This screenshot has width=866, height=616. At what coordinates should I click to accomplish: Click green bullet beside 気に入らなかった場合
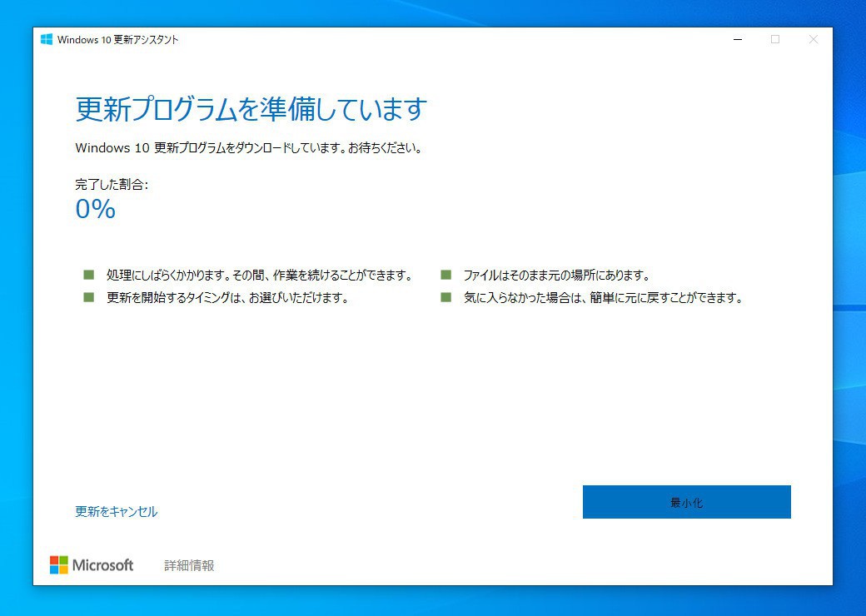click(446, 297)
